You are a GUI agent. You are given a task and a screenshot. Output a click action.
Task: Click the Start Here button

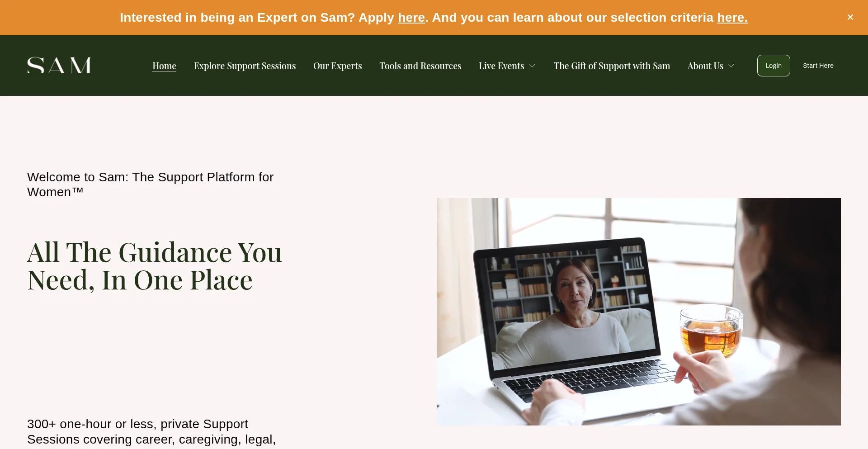[818, 66]
